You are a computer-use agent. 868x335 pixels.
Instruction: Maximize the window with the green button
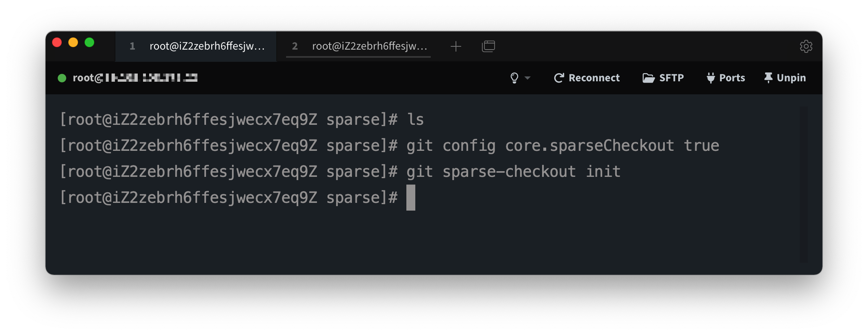[89, 42]
